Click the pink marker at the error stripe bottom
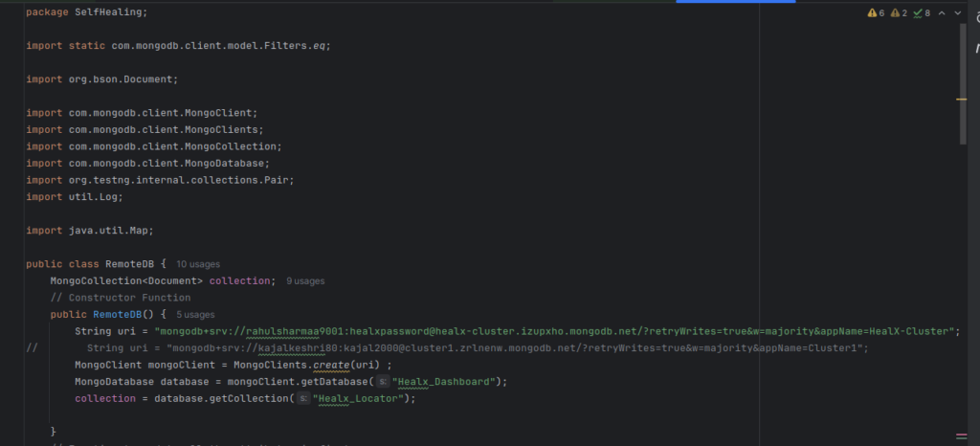The width and height of the screenshot is (980, 446). click(961, 436)
